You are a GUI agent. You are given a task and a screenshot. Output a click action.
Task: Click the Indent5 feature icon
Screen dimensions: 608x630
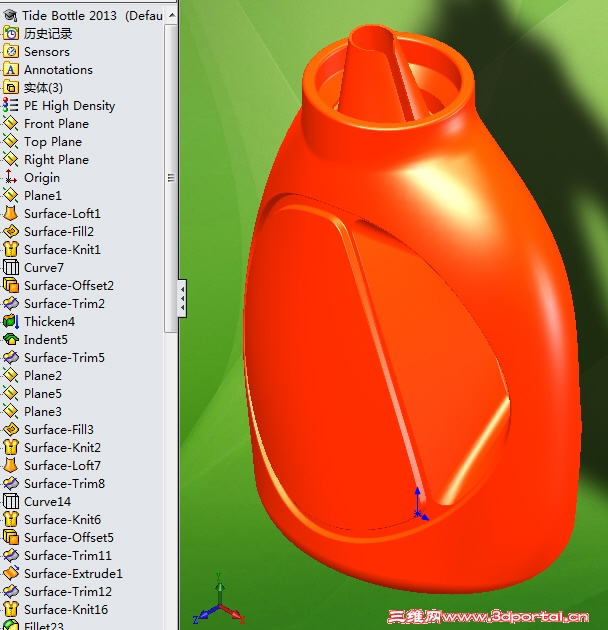point(10,340)
